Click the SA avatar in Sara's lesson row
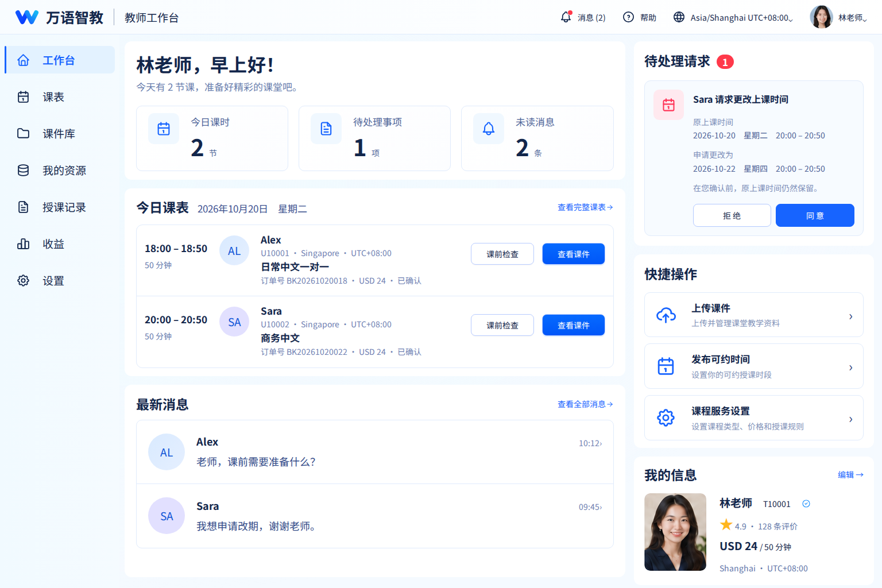 click(234, 322)
